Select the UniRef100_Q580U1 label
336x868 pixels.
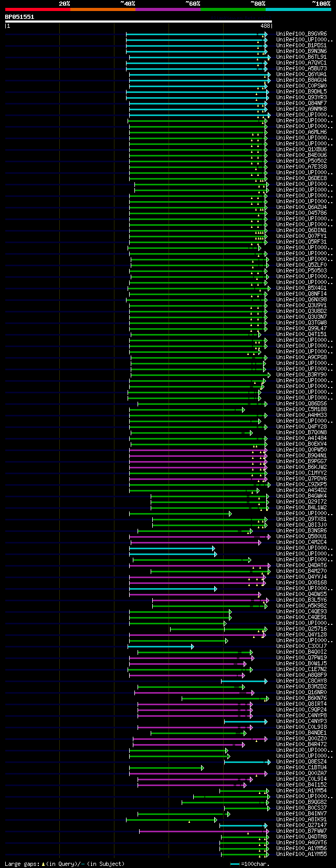(x=301, y=536)
